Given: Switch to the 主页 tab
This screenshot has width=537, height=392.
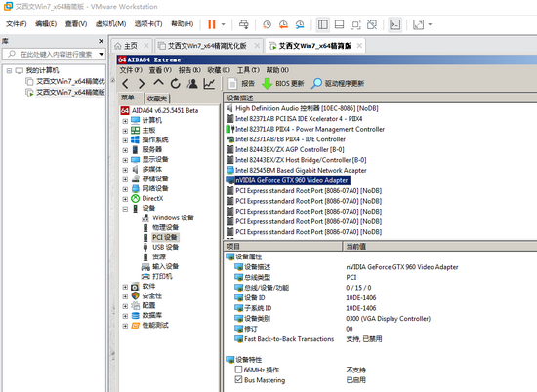Looking at the screenshot, I should (x=130, y=46).
